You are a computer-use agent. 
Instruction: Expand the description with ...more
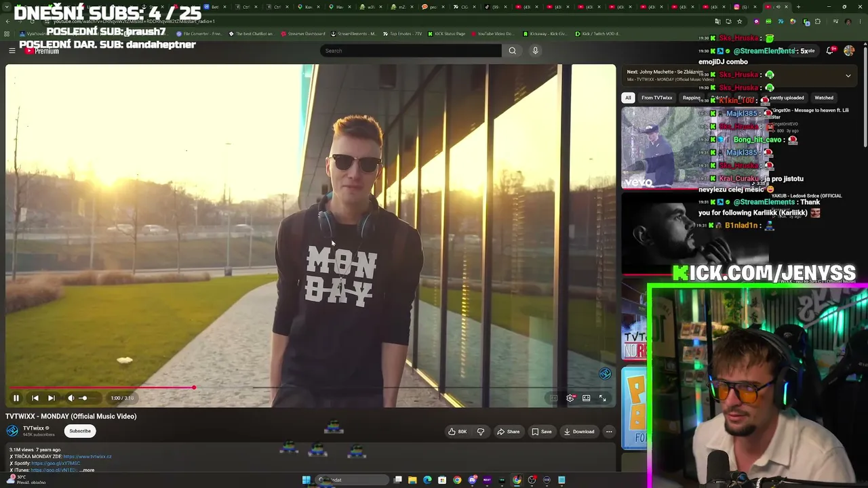[x=86, y=470]
